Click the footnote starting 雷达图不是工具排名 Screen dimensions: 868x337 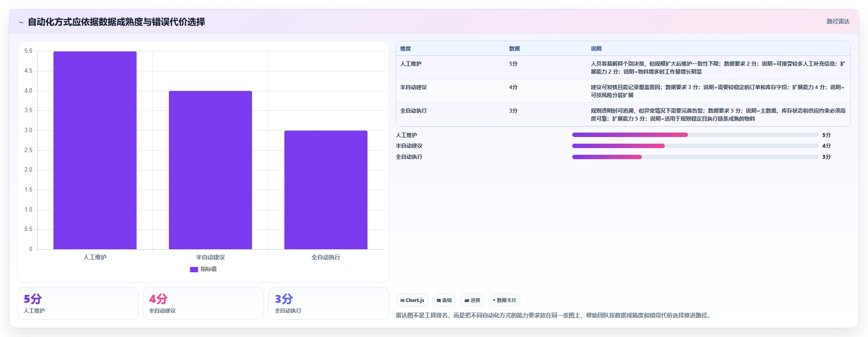pyautogui.click(x=554, y=316)
